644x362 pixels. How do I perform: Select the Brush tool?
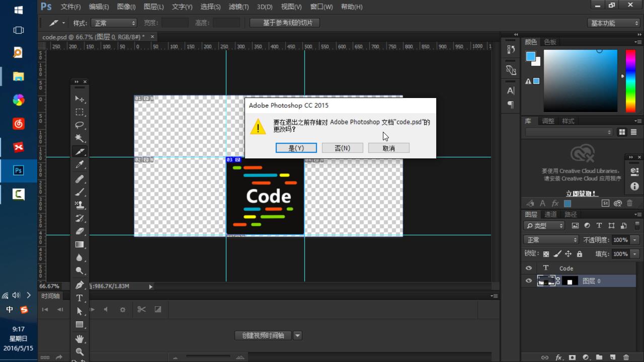[79, 192]
